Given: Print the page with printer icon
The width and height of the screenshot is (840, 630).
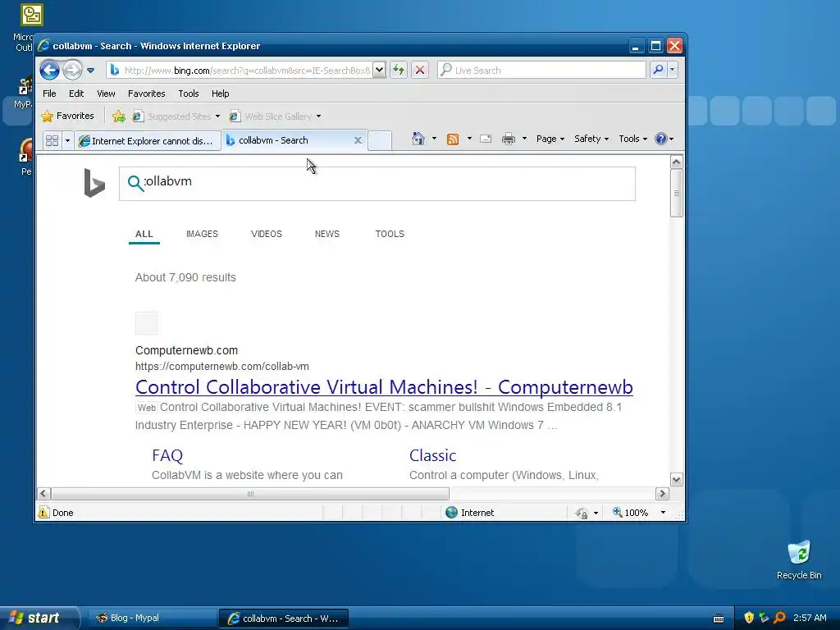Looking at the screenshot, I should point(509,139).
